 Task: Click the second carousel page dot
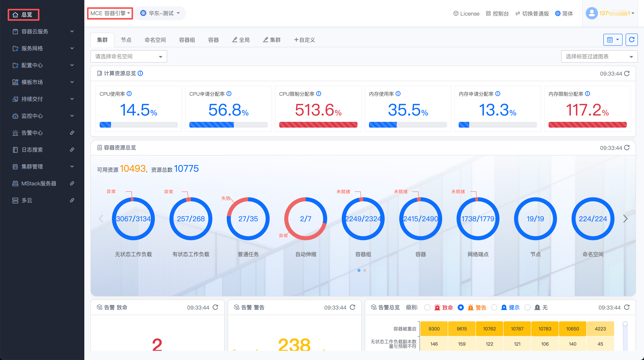(x=365, y=270)
